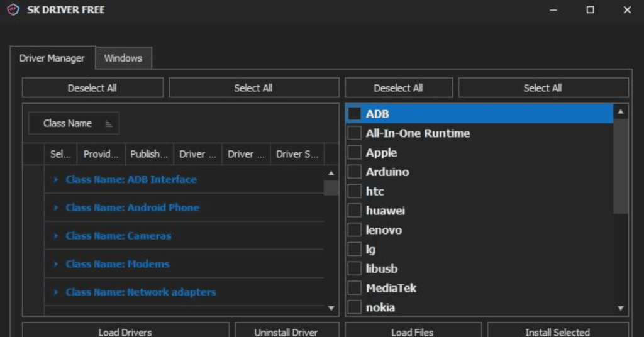Screen dimensions: 644x337
Task: Tick the ADB checkbox
Action: coord(355,114)
